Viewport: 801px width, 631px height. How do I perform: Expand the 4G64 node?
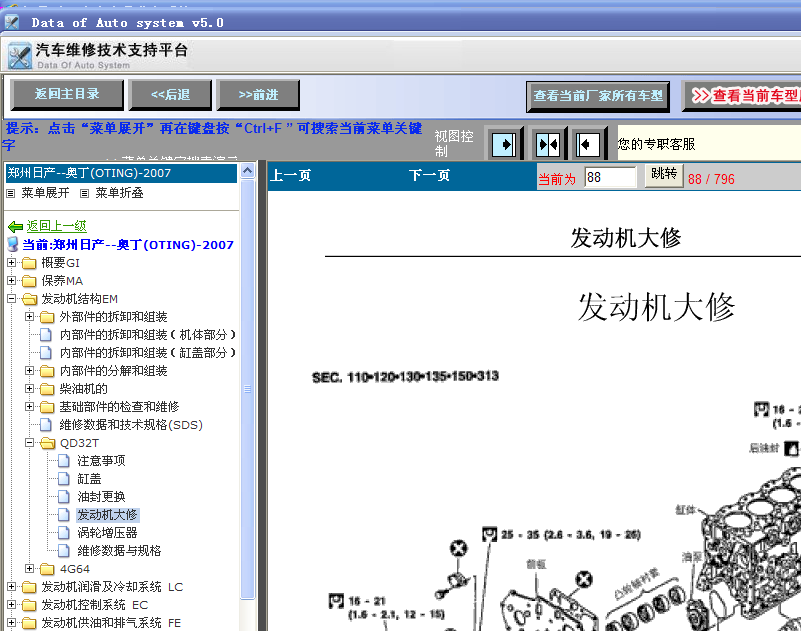30,569
